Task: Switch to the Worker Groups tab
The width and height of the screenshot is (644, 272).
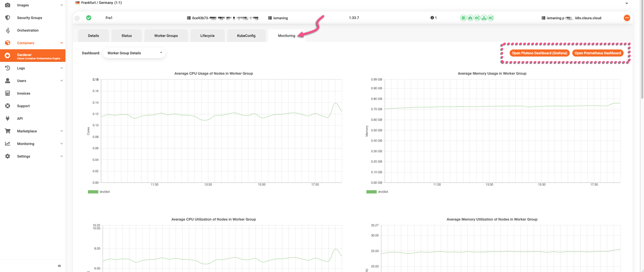Action: (166, 36)
